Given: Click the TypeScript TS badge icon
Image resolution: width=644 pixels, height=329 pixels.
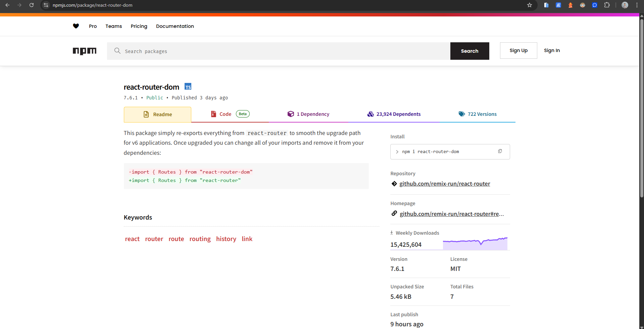Looking at the screenshot, I should 188,87.
